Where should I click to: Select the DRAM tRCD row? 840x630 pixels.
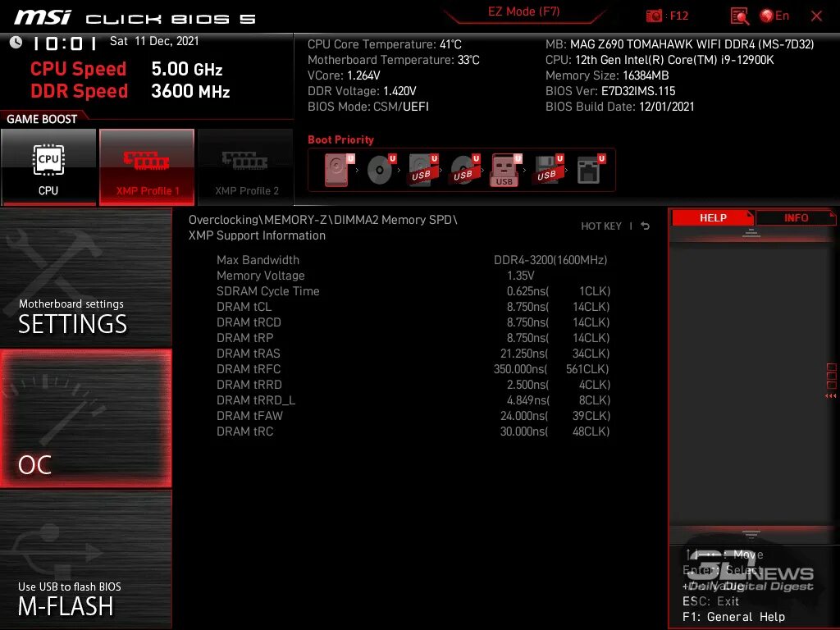tap(413, 322)
